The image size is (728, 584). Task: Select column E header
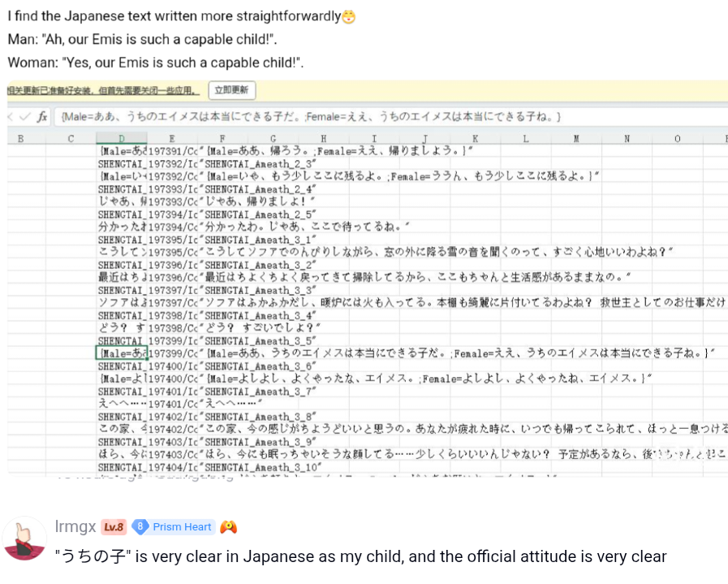pos(172,138)
